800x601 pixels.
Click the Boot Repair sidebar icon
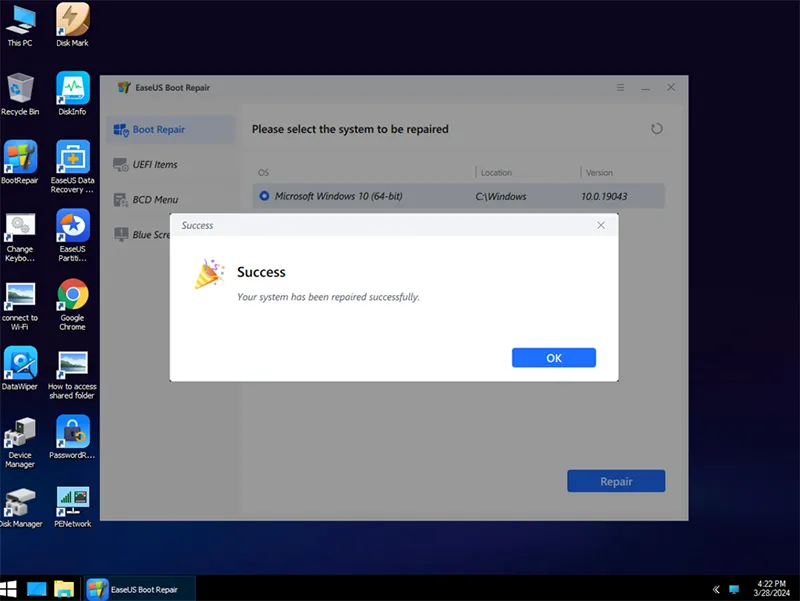pos(121,130)
